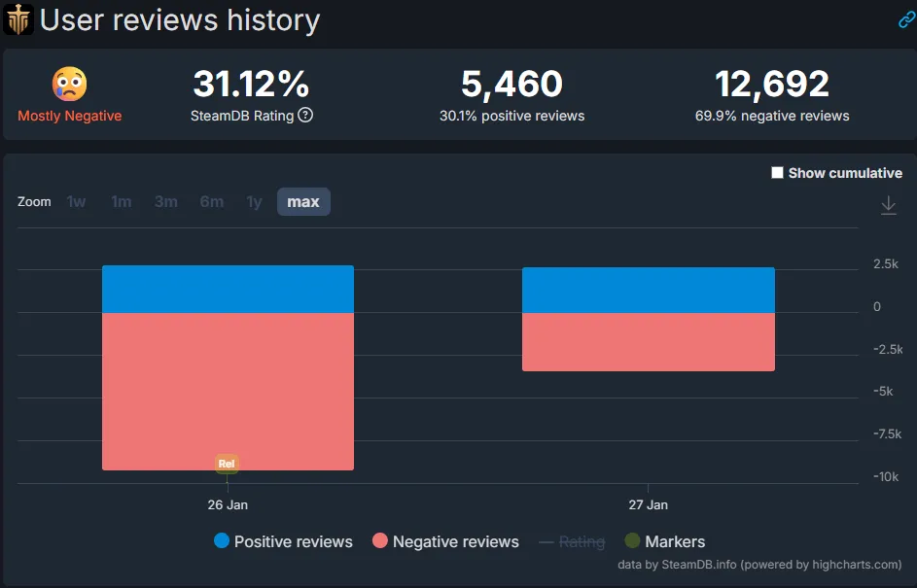917x588 pixels.
Task: Set zoom range to 1y
Action: pos(254,202)
